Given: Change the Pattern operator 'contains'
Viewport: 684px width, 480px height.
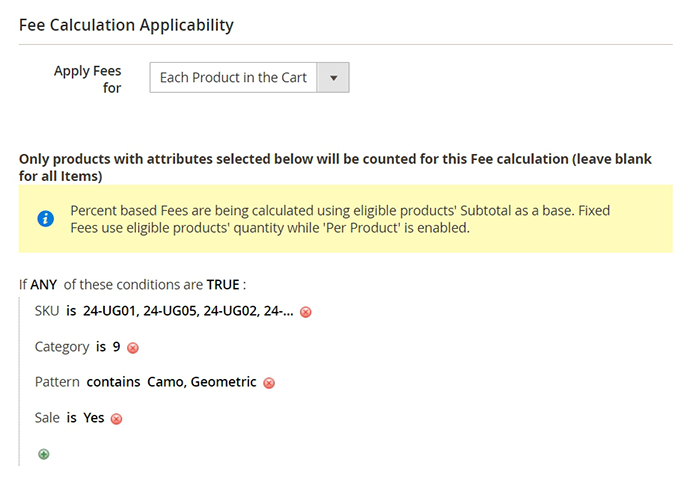Looking at the screenshot, I should pyautogui.click(x=114, y=382).
